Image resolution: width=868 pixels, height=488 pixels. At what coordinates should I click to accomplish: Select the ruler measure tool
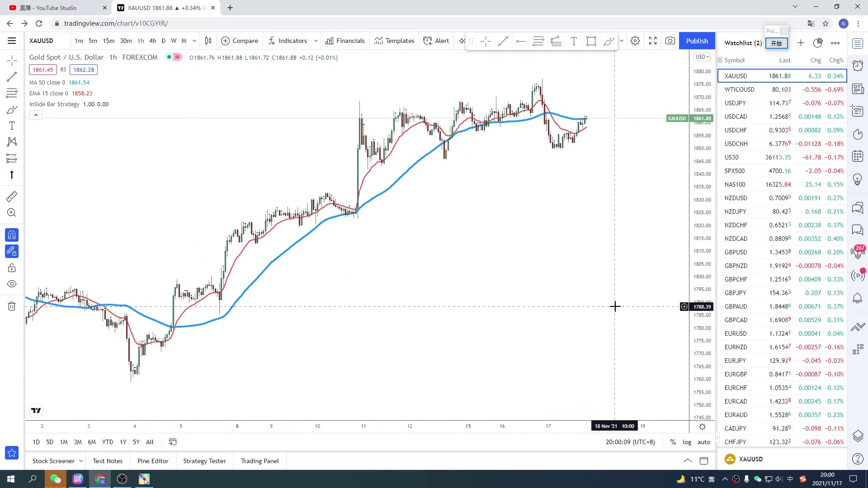(x=12, y=197)
